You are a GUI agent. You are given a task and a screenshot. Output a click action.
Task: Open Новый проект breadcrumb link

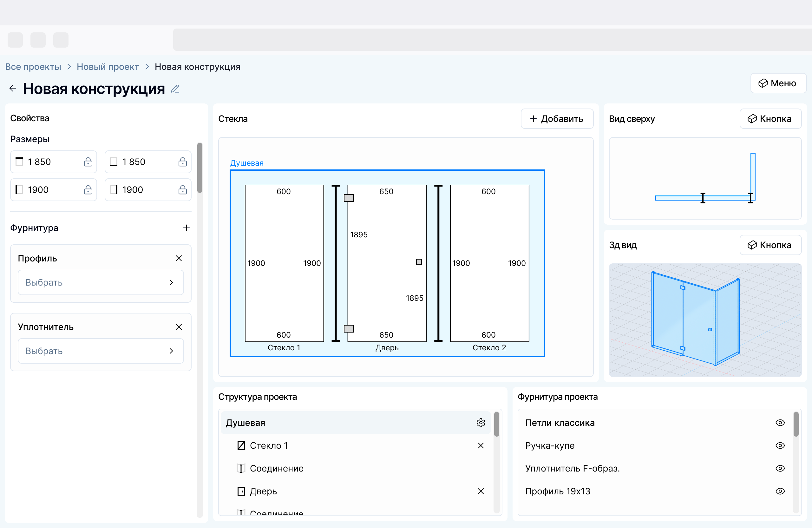(x=108, y=67)
